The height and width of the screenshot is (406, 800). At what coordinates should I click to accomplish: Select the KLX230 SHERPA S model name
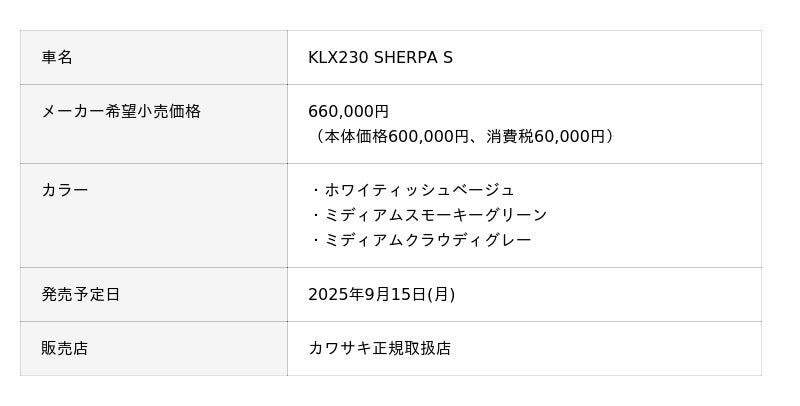click(x=380, y=58)
